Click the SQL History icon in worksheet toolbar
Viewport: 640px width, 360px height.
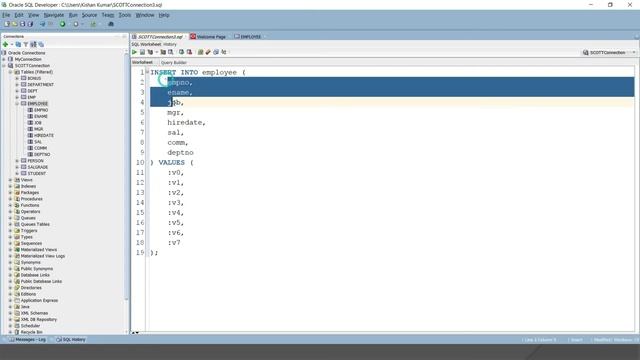point(216,52)
